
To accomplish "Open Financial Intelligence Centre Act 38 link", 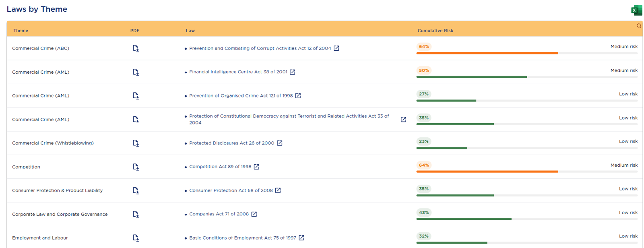I will coord(238,72).
